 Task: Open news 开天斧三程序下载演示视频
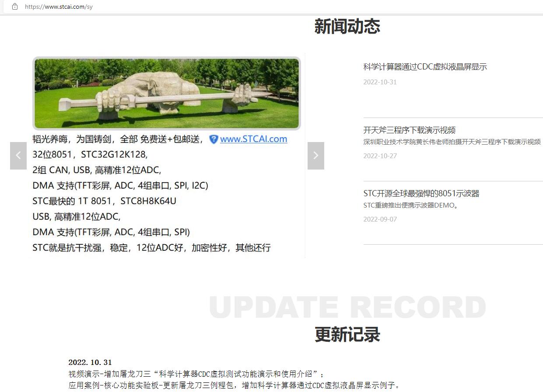[x=409, y=130]
